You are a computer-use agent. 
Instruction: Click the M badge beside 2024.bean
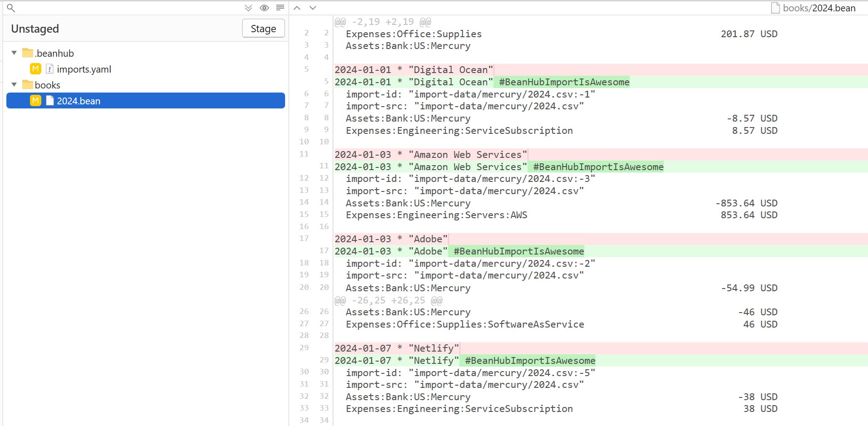coord(35,100)
